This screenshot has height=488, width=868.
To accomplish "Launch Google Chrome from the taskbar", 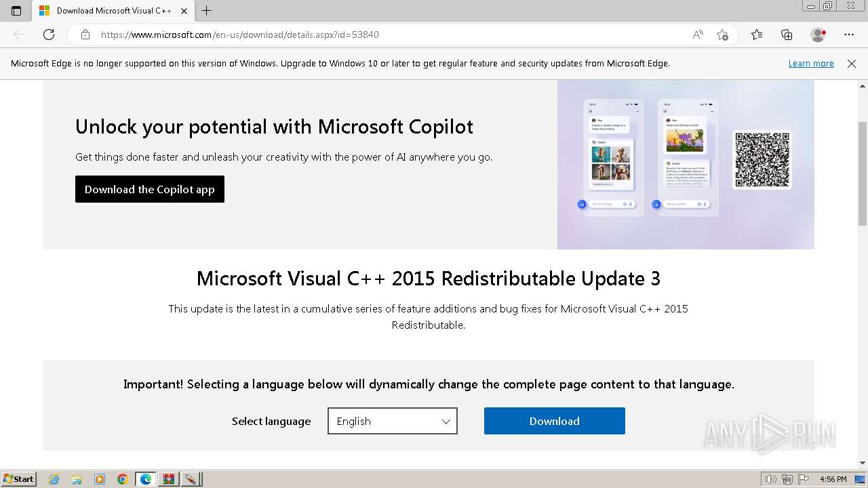I will point(123,479).
